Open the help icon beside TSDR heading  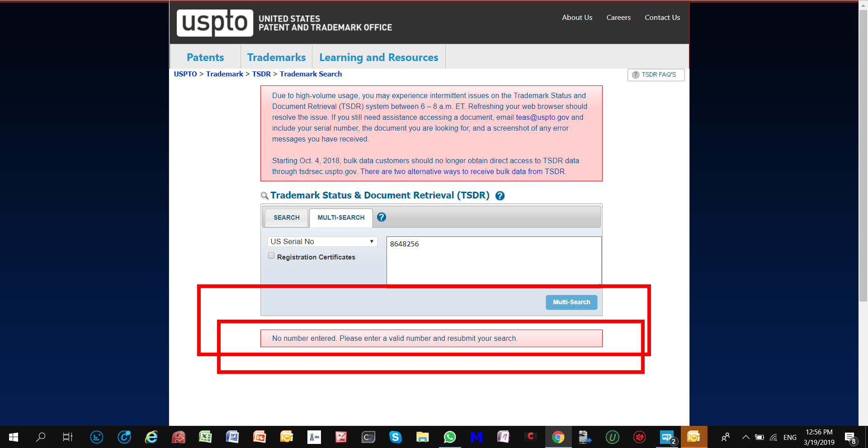(x=500, y=196)
